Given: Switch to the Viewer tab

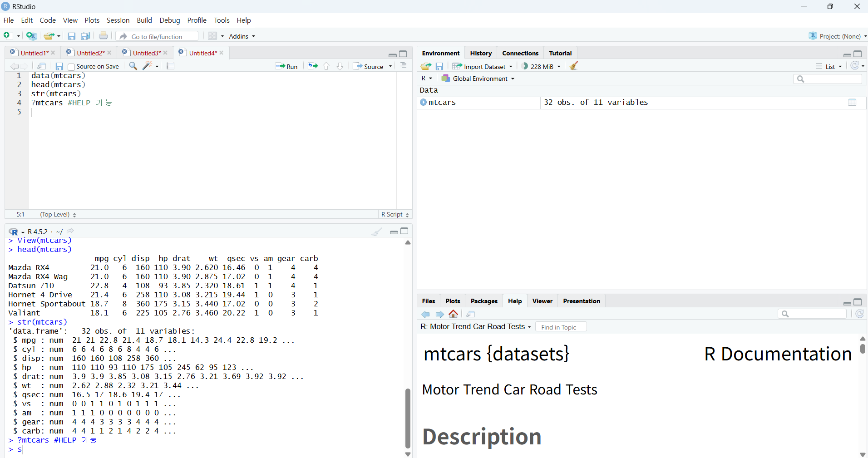Looking at the screenshot, I should click(x=542, y=301).
